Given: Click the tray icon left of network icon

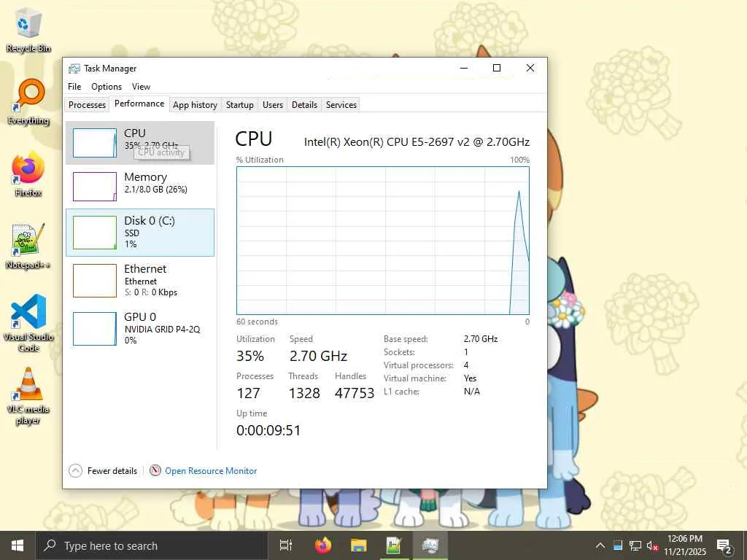Looking at the screenshot, I should coord(618,545).
